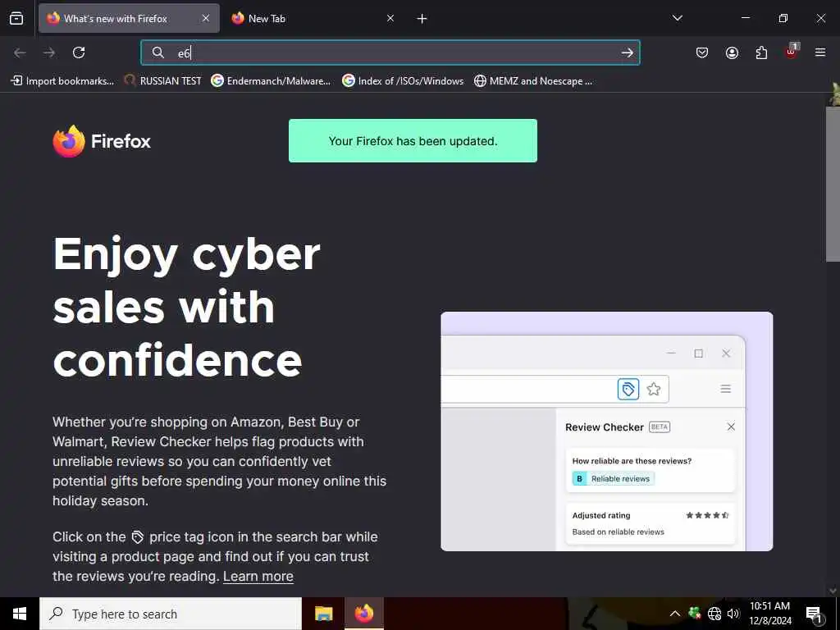Click the Firefox taskbar icon
The height and width of the screenshot is (630, 840).
coord(364,614)
